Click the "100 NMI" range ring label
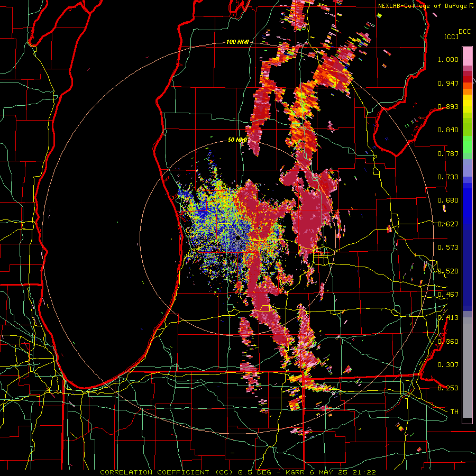This screenshot has height=476, width=476. click(x=237, y=42)
